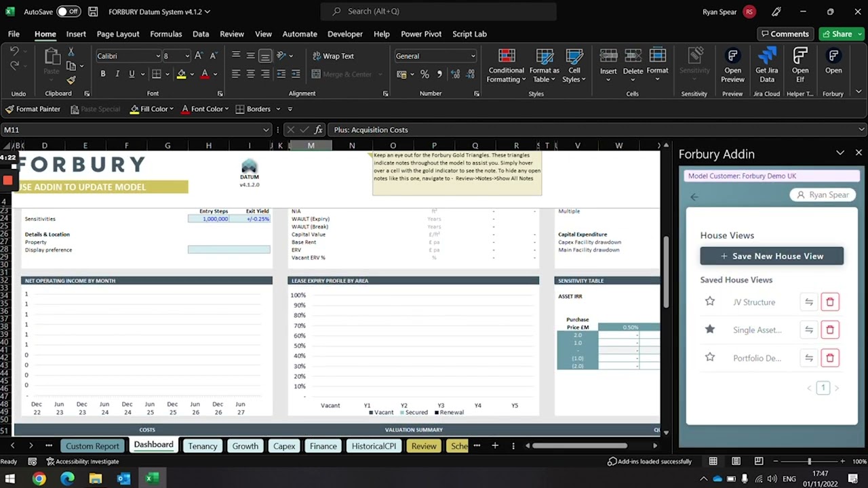Click swap icon for JV Structure
868x488 pixels.
point(808,302)
